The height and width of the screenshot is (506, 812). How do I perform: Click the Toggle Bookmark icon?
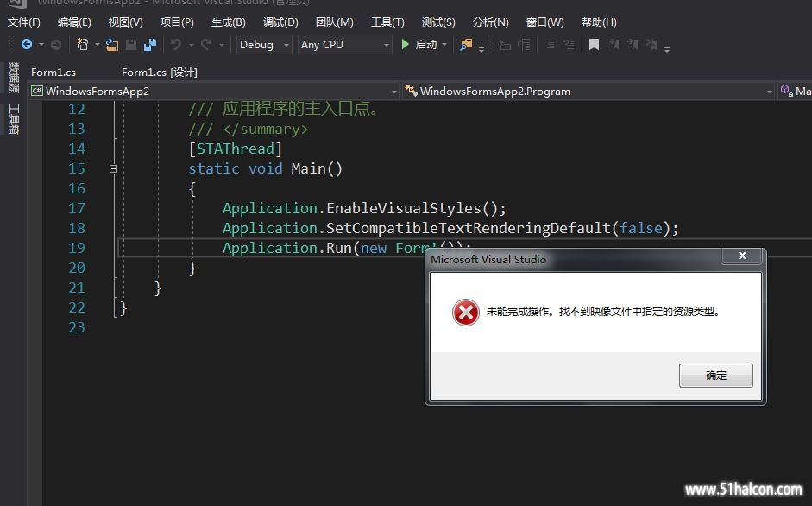pos(594,45)
